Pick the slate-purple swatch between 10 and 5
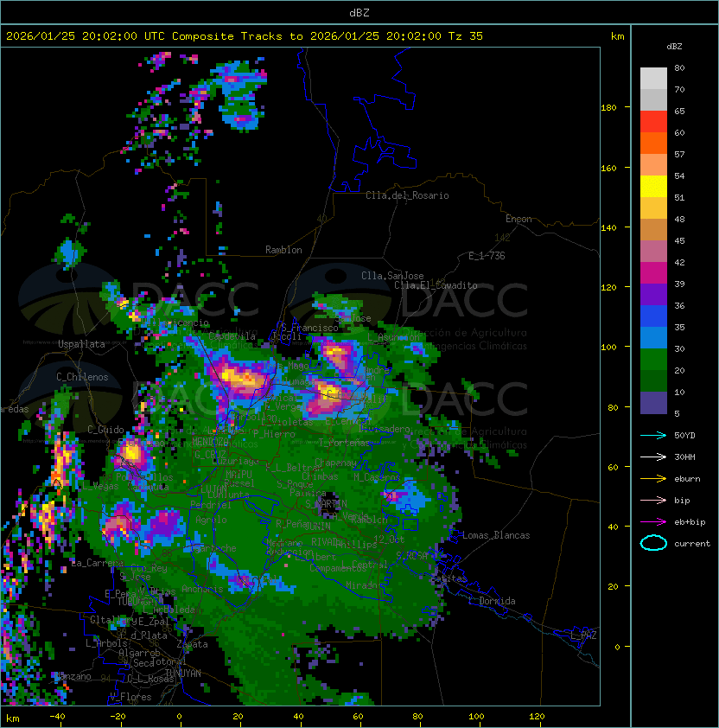 [653, 403]
